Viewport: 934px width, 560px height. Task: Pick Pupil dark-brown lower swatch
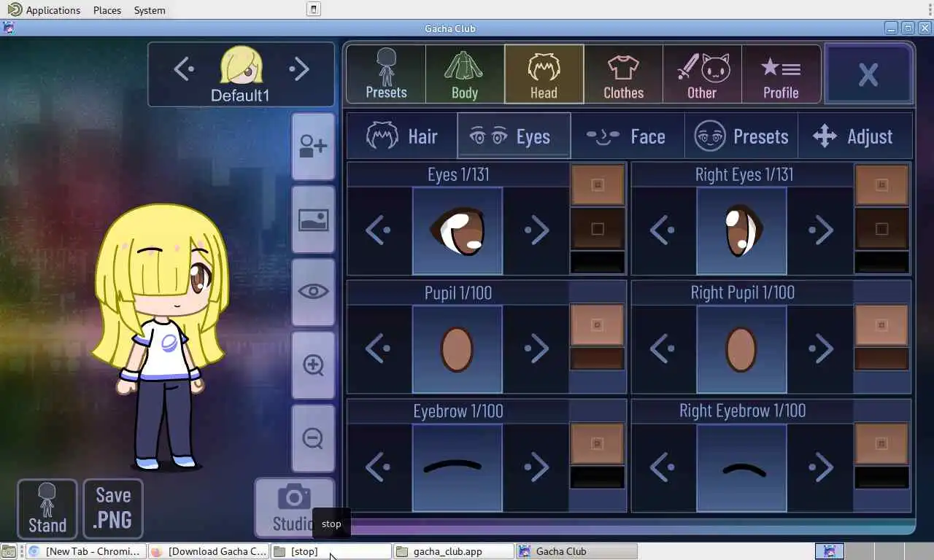coord(598,359)
